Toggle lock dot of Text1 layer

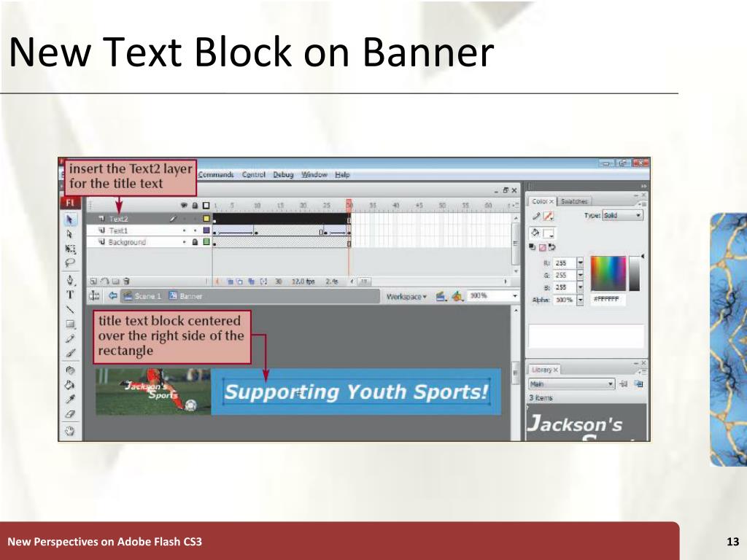[x=195, y=230]
